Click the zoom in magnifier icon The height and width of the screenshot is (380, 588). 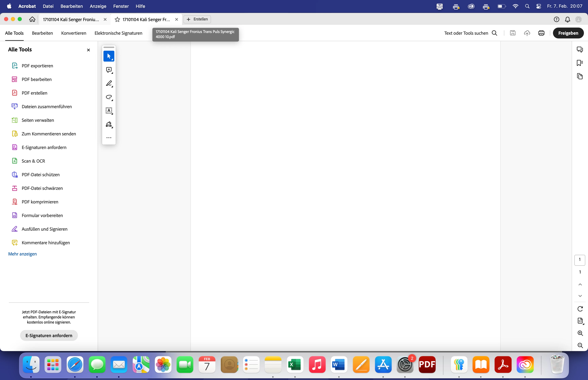coord(580,333)
